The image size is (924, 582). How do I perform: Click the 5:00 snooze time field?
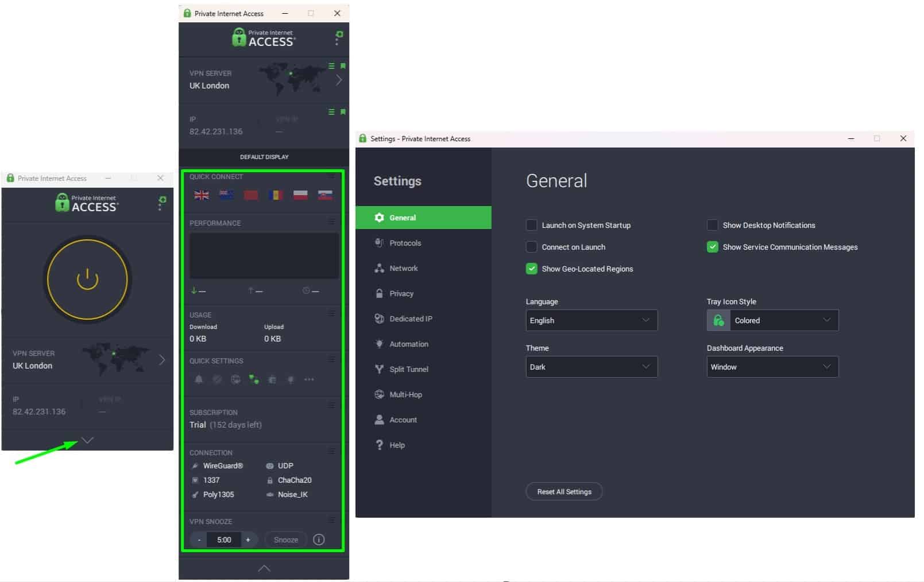click(x=224, y=540)
